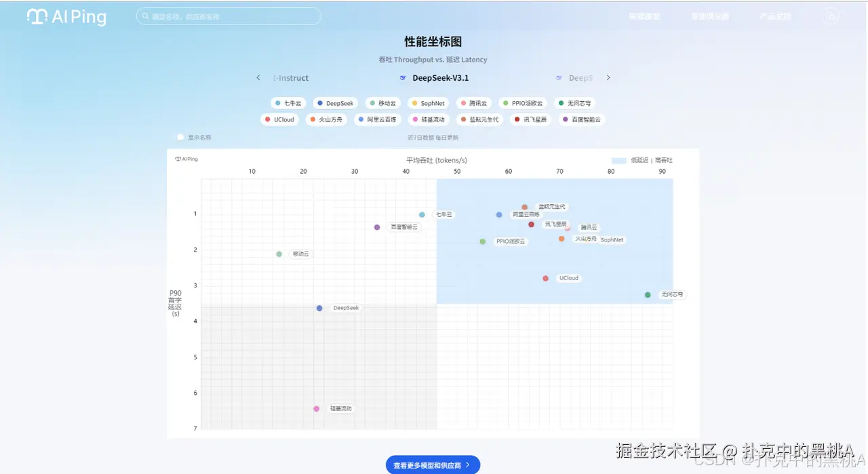Go to previous model with left chevron
The height and width of the screenshot is (474, 868).
click(258, 77)
